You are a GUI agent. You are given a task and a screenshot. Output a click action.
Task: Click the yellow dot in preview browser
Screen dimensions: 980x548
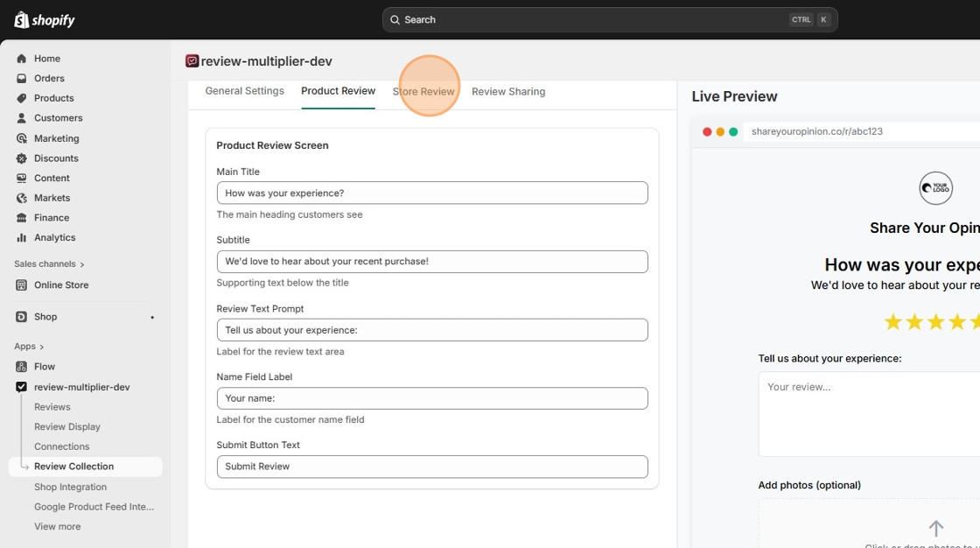coord(720,131)
